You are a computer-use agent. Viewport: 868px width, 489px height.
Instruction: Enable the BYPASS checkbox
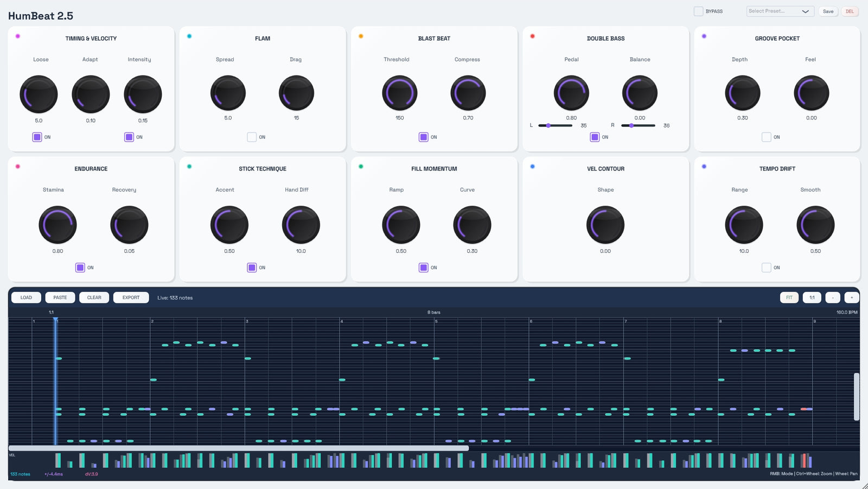click(698, 11)
